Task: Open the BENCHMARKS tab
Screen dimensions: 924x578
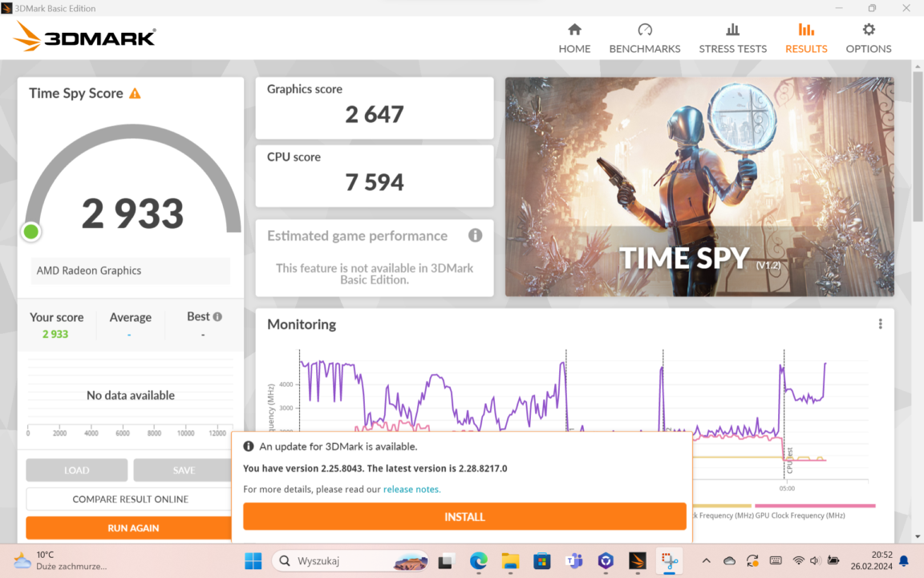Action: 645,39
